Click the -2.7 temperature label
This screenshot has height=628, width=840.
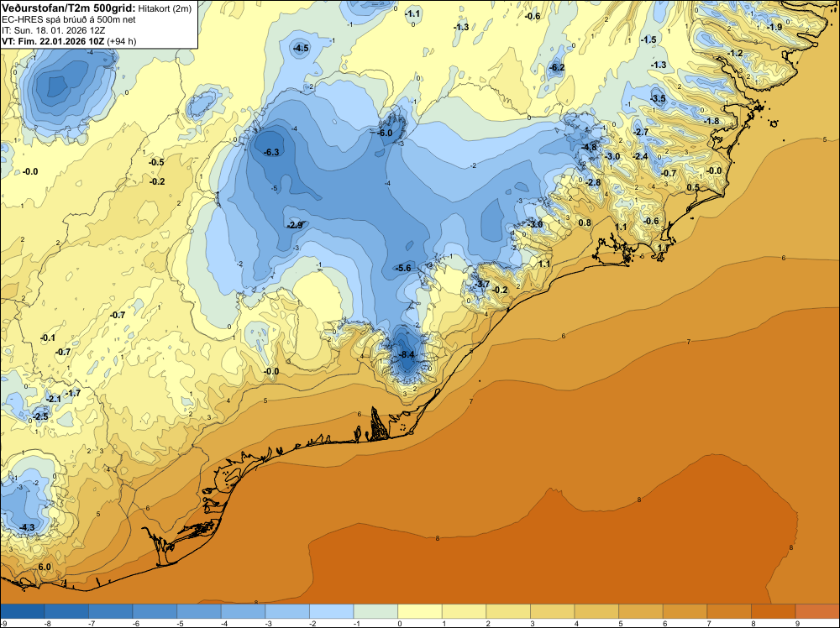click(x=641, y=132)
